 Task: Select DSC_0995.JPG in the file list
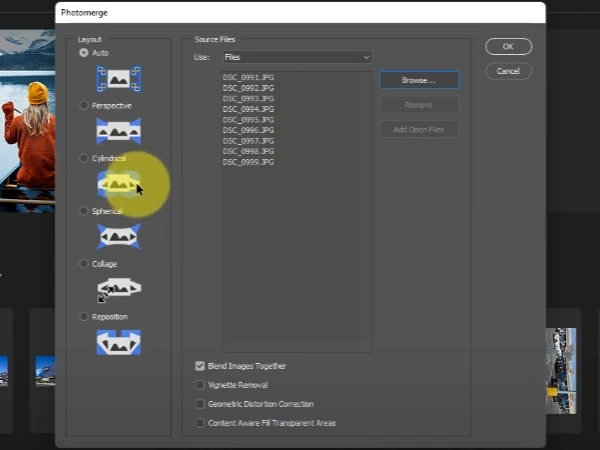point(248,120)
